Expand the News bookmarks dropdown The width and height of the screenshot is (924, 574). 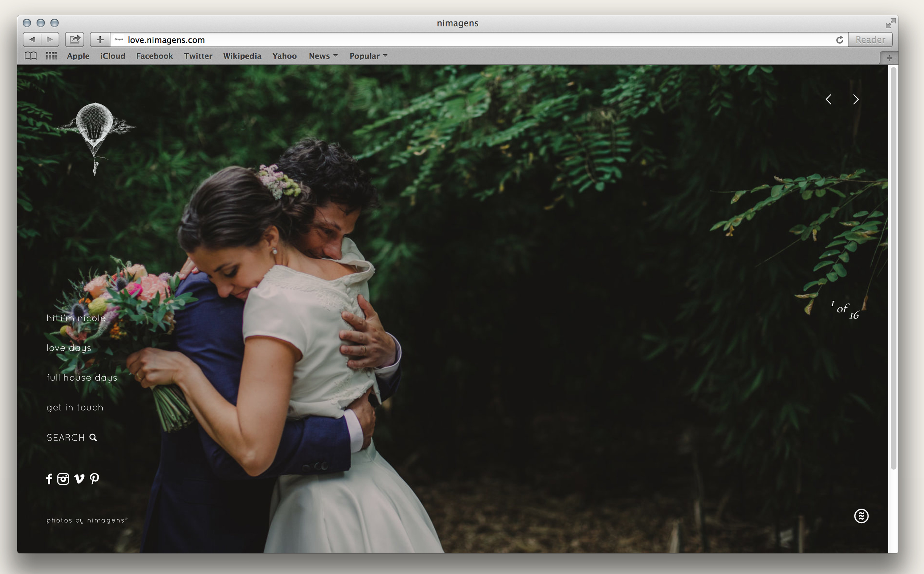[x=323, y=56]
